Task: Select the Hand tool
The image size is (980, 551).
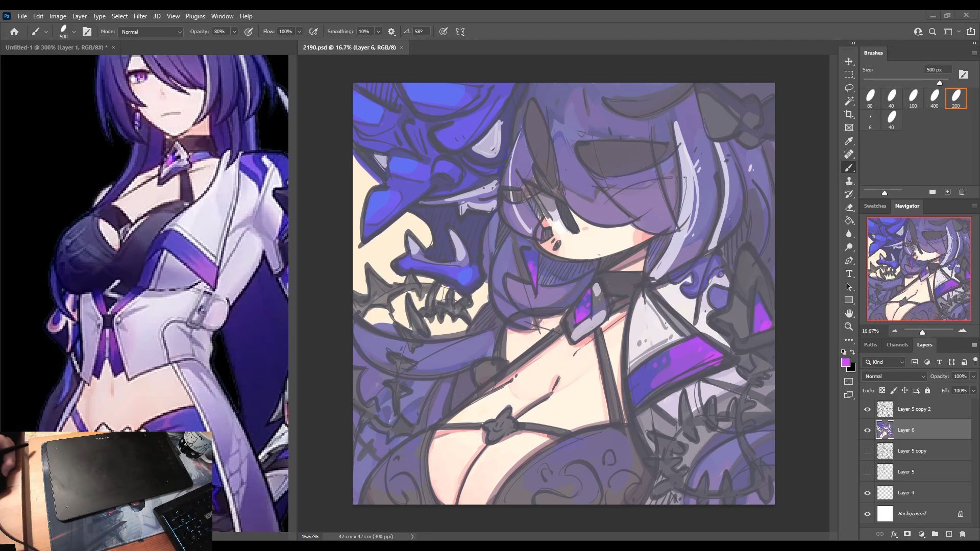Action: 849,313
